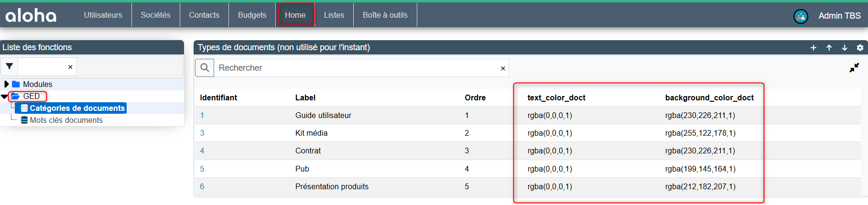
Task: Click Contrat's rgba(230,226,211,1) value
Action: (700, 151)
